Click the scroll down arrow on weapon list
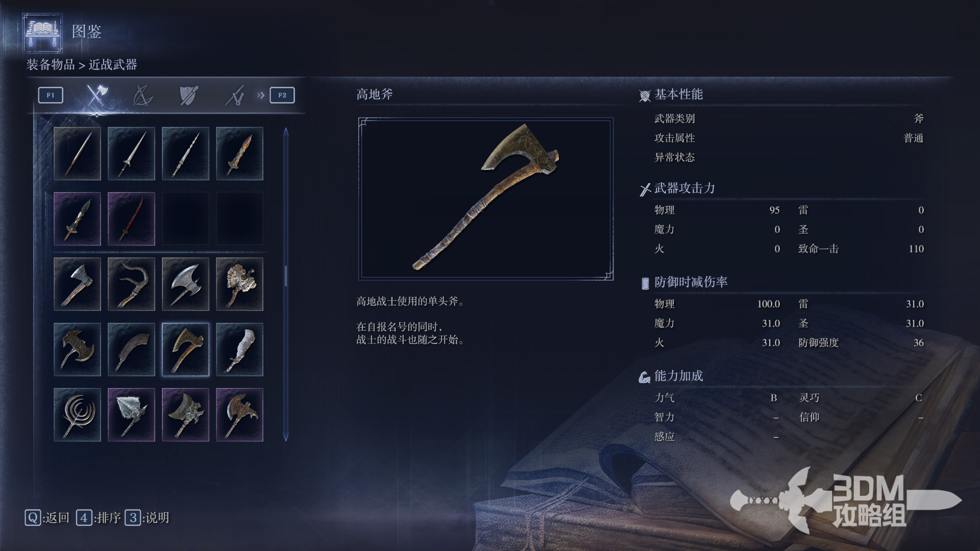The width and height of the screenshot is (980, 551). pyautogui.click(x=286, y=437)
